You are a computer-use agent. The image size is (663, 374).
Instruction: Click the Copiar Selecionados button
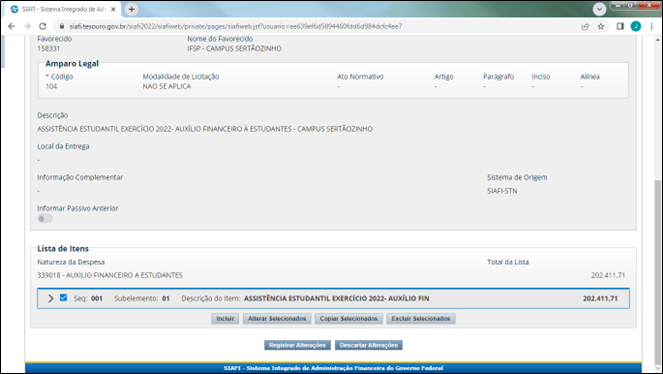pyautogui.click(x=348, y=319)
